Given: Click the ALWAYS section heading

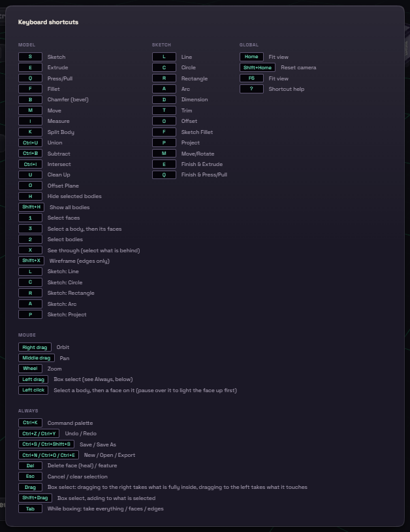Looking at the screenshot, I should (x=28, y=410).
